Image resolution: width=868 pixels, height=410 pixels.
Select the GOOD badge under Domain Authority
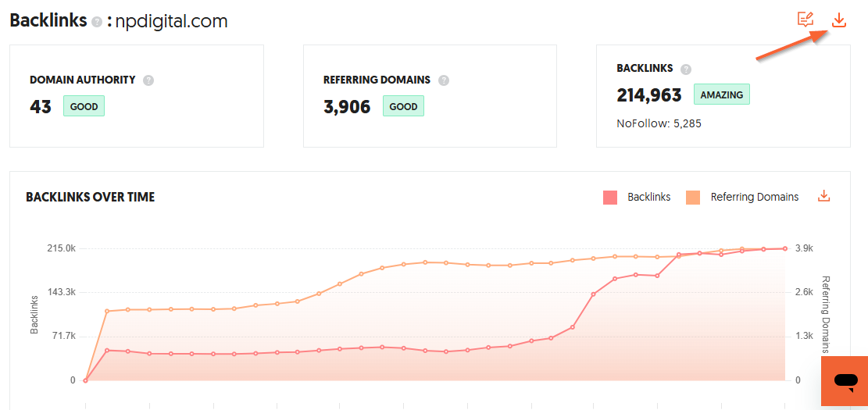[84, 106]
